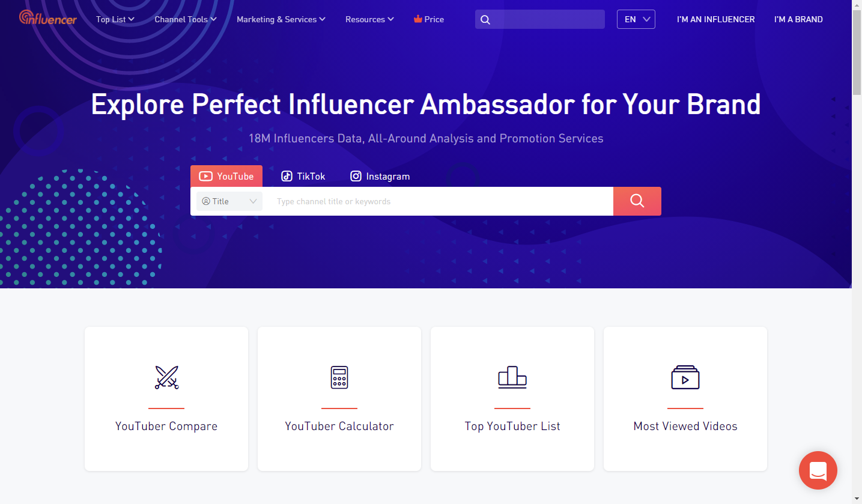Open Most Viewed Videos card

(x=685, y=399)
